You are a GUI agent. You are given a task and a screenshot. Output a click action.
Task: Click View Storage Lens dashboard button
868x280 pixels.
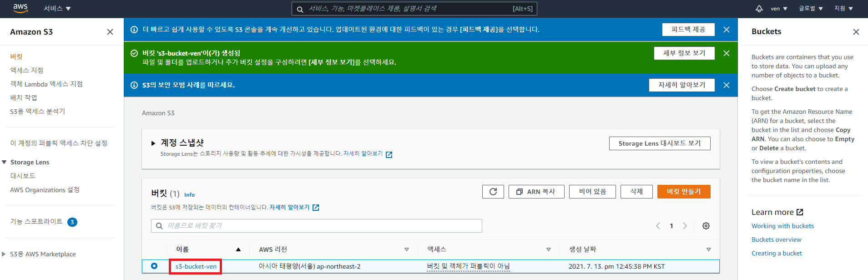[x=660, y=143]
